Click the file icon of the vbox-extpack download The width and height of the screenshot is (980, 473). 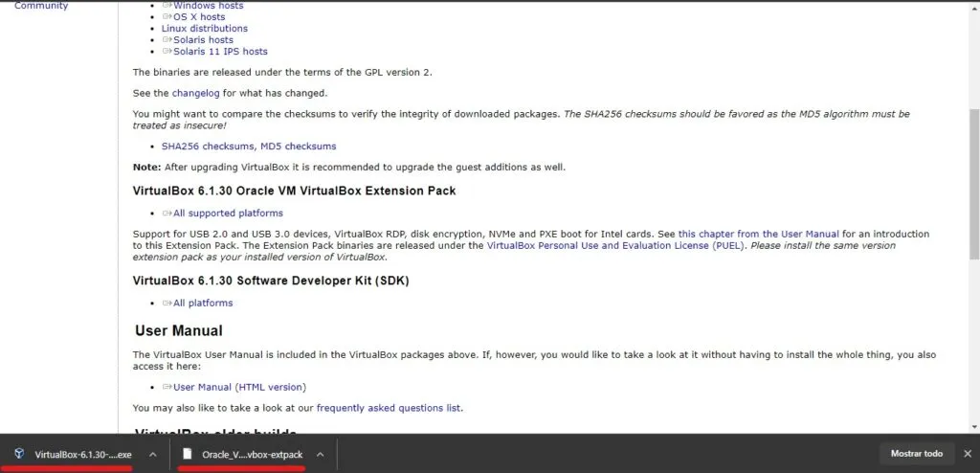click(x=187, y=454)
